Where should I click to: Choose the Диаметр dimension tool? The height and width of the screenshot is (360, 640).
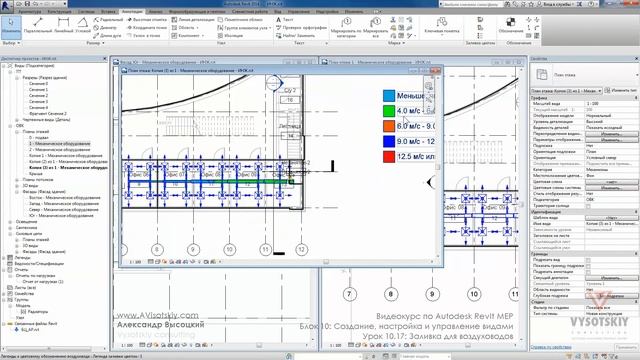(105, 27)
